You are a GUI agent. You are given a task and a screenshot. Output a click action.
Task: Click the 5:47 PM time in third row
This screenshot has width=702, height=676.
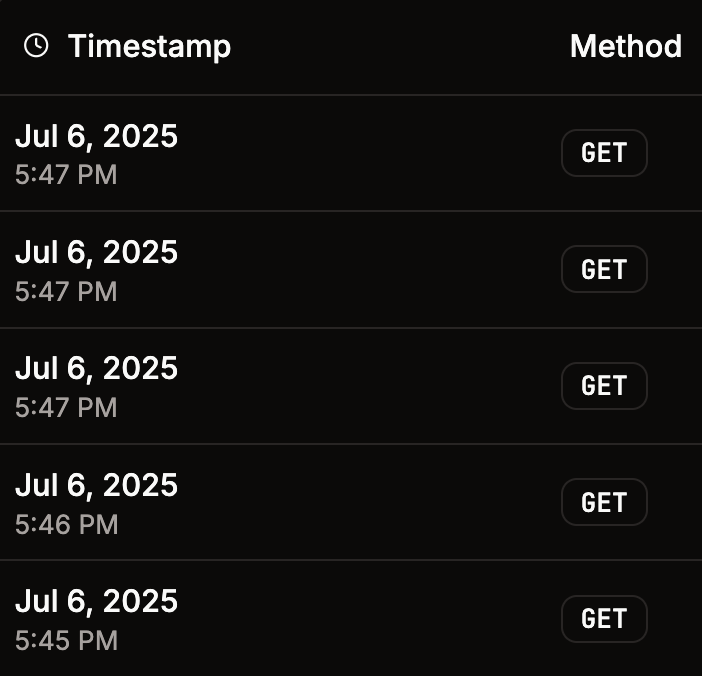coord(66,408)
